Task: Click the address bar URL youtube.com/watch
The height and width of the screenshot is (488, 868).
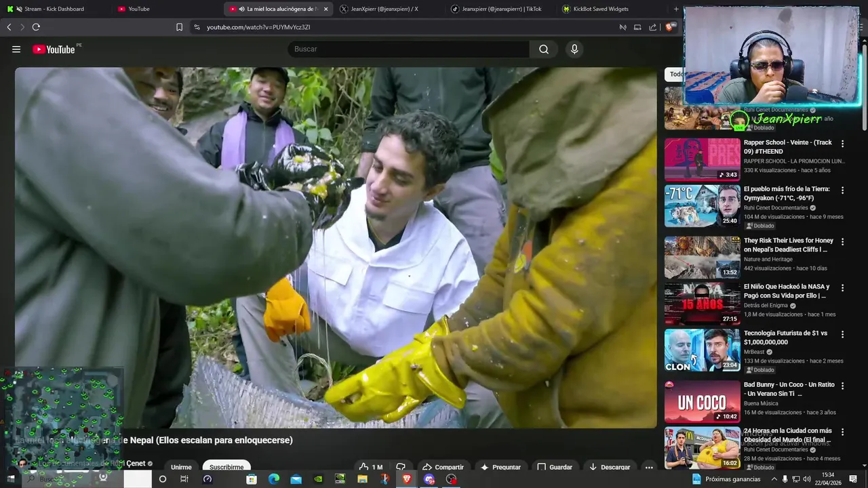Action: (258, 27)
